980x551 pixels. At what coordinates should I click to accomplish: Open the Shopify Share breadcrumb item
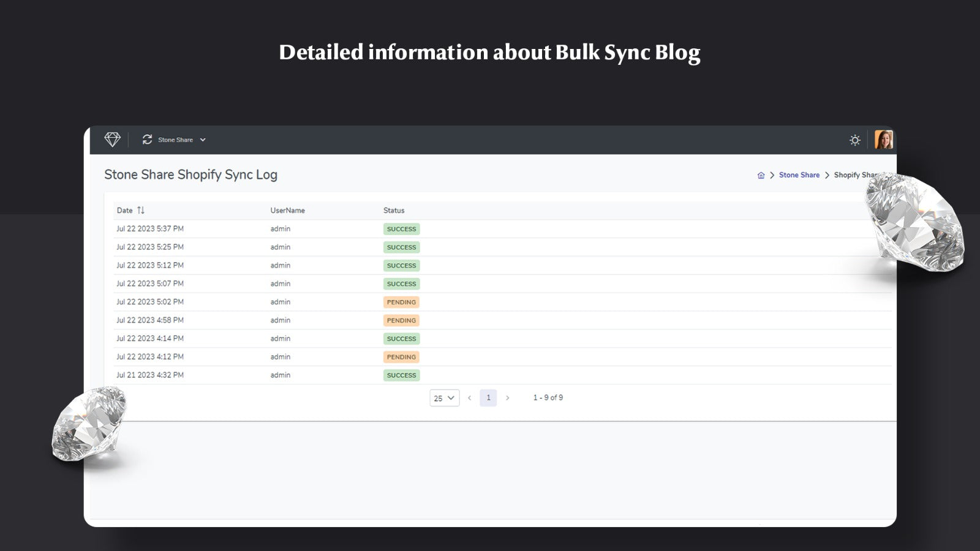tap(856, 175)
